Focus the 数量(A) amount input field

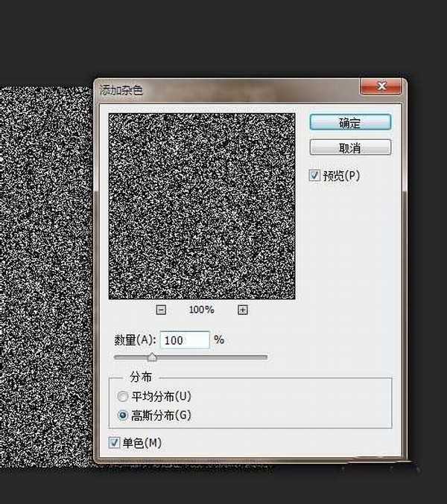[185, 339]
